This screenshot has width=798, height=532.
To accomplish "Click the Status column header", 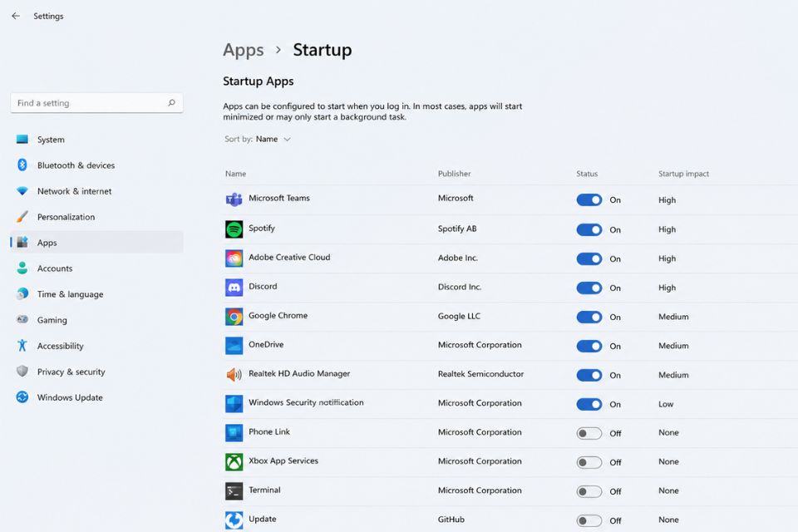I will point(587,174).
